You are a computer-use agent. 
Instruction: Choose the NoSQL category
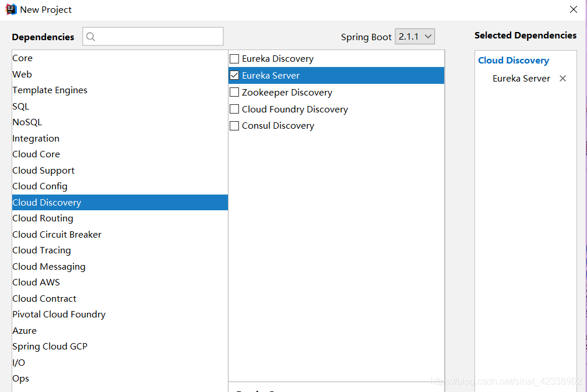[120, 122]
